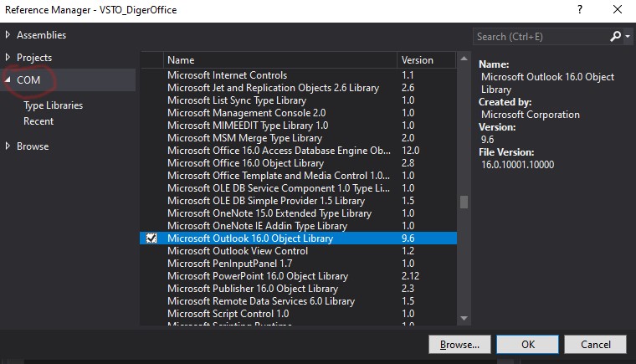This screenshot has height=364, width=636.
Task: Select the COM category
Action: [x=28, y=80]
